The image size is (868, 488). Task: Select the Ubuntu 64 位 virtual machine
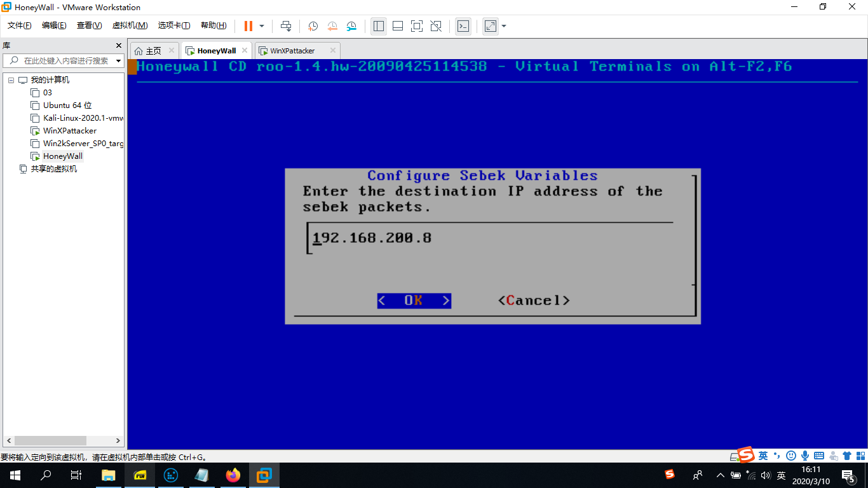67,105
